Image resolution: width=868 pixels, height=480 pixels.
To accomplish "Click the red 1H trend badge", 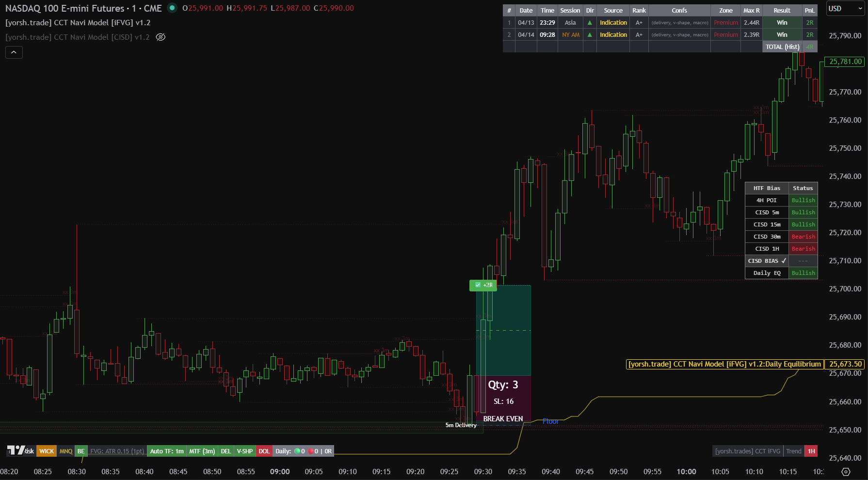I will [x=811, y=451].
